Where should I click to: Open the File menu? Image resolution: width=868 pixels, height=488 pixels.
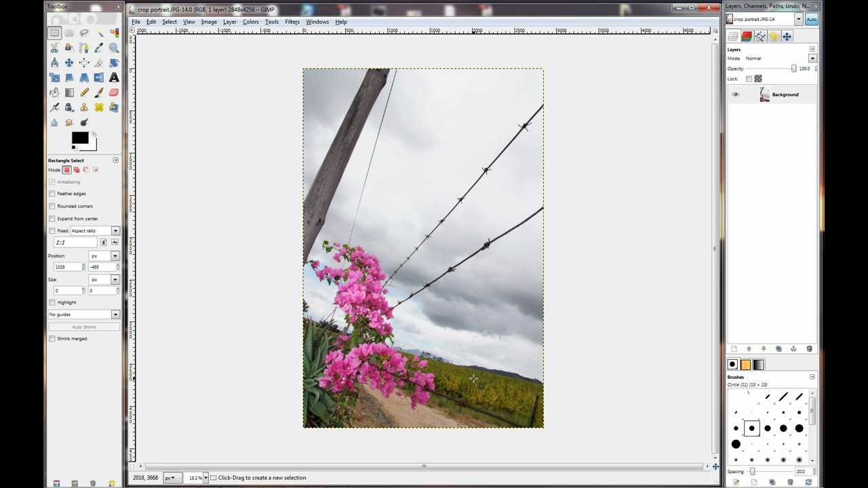pos(136,22)
